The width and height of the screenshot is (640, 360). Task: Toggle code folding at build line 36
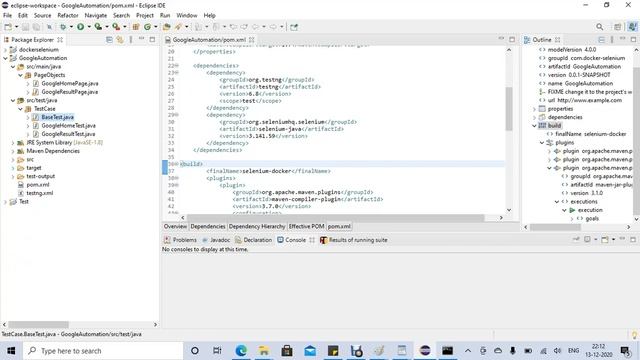click(x=177, y=164)
